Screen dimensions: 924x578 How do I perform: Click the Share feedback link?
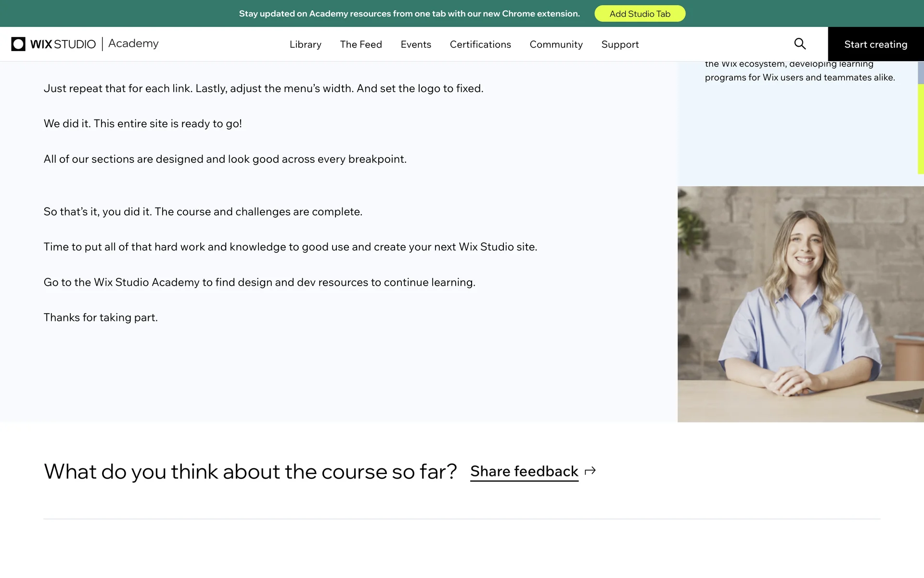524,471
